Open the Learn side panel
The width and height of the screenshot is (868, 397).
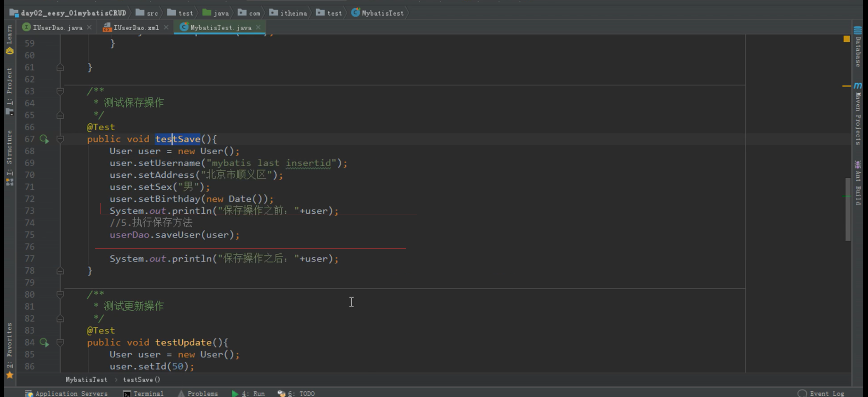coord(10,39)
